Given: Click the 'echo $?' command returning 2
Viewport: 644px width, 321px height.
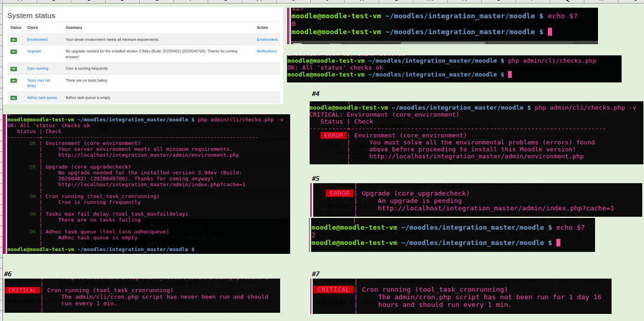Looking at the screenshot, I should (x=570, y=227).
